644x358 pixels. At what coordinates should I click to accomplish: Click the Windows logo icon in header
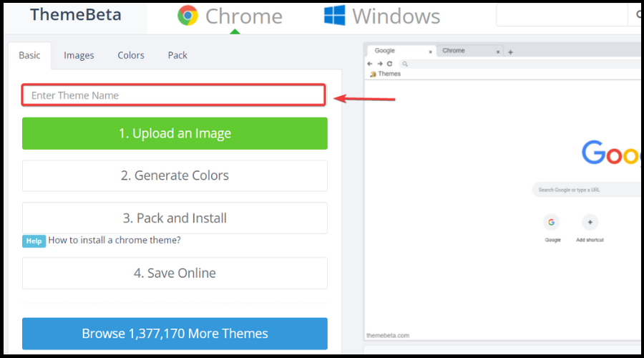[334, 15]
